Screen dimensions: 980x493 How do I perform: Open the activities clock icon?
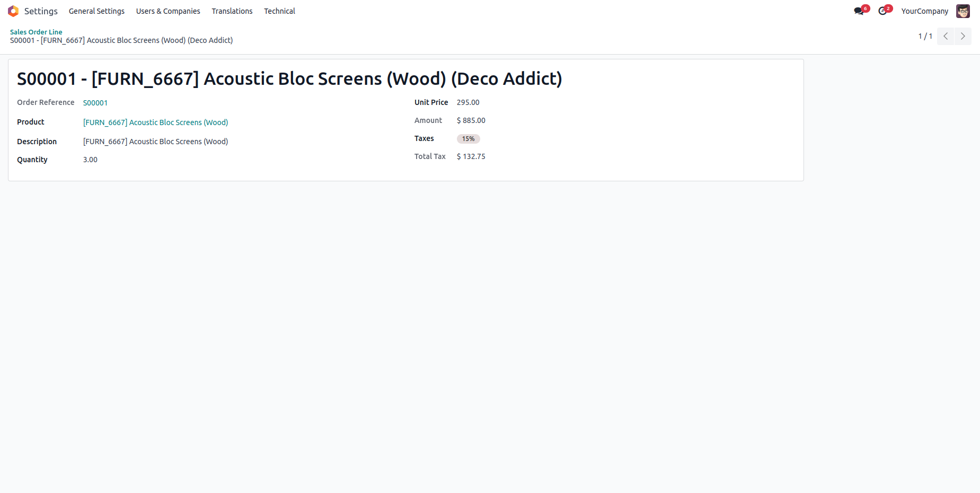point(882,11)
